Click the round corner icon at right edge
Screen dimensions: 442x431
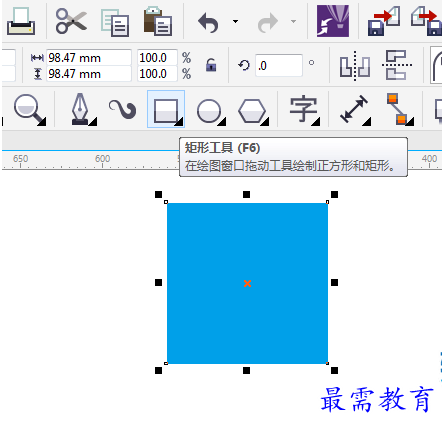[x=436, y=65]
